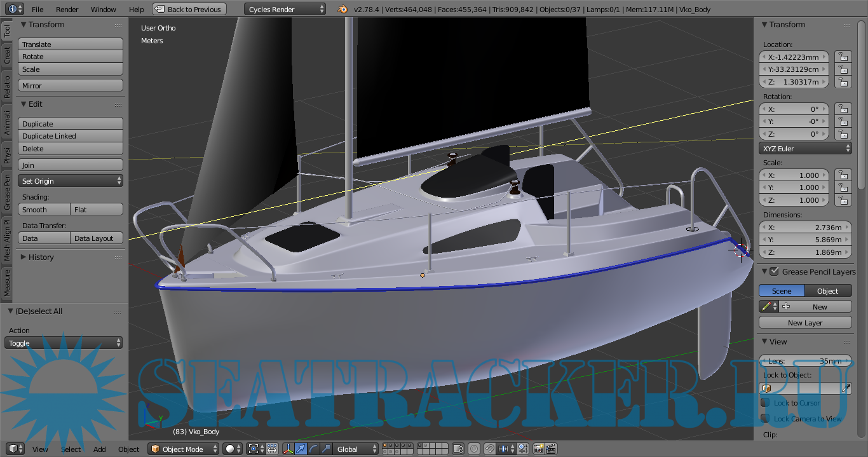Click the OpenGL render camera icon
Image resolution: width=868 pixels, height=457 pixels.
pyautogui.click(x=538, y=449)
